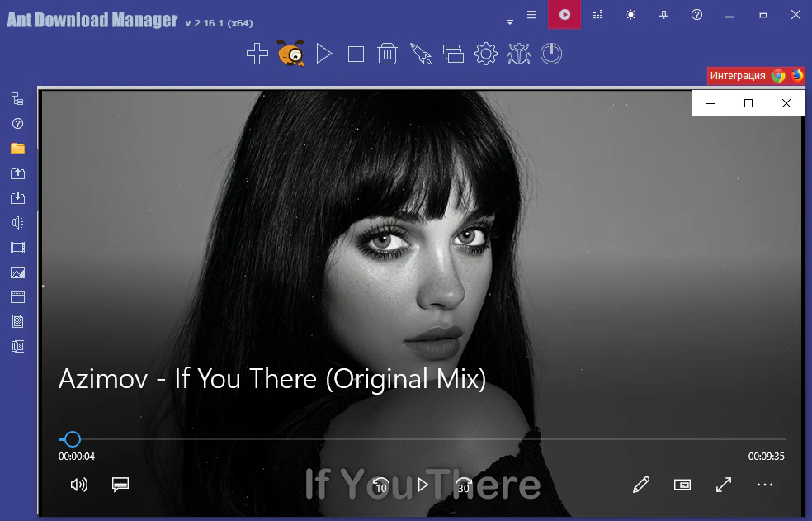Click the pencil edit icon in player

coord(641,485)
